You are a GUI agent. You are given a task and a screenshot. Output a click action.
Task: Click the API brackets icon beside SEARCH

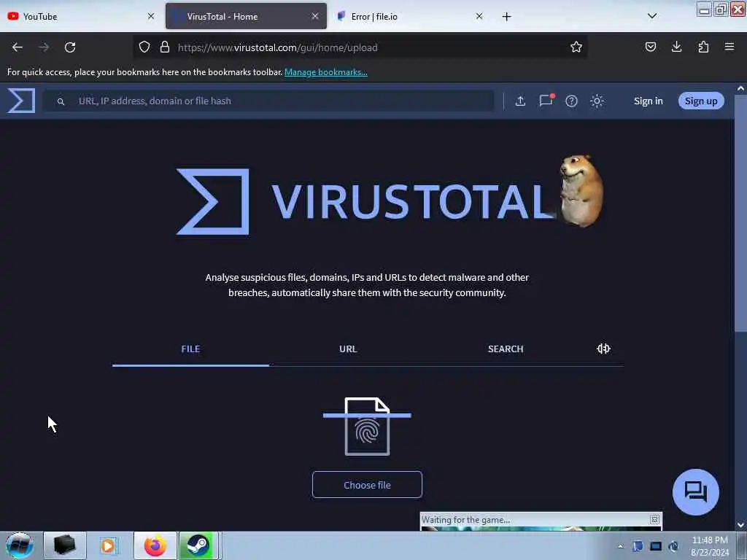pyautogui.click(x=603, y=349)
